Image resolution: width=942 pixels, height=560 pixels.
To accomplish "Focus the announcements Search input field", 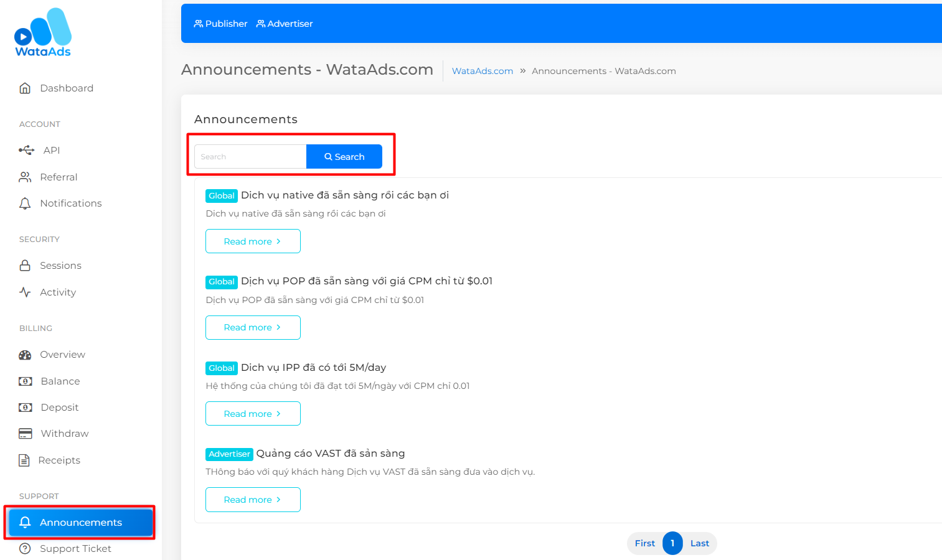I will tap(250, 157).
